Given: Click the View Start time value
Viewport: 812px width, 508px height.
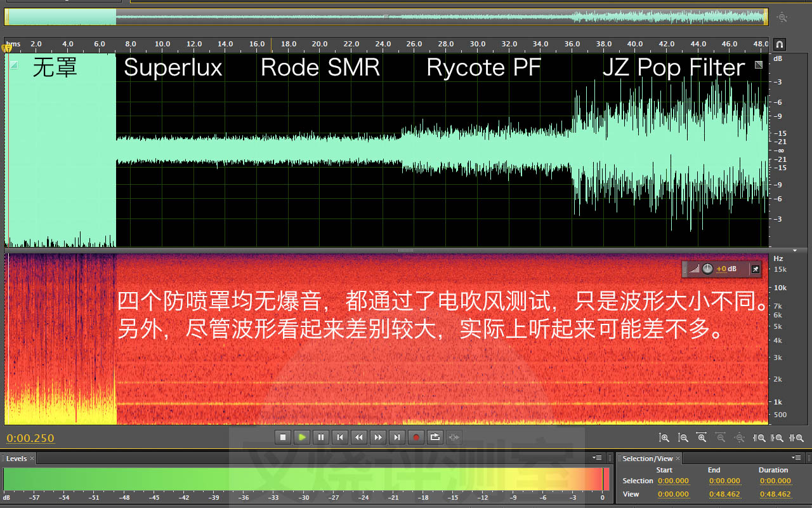Looking at the screenshot, I should coord(673,494).
